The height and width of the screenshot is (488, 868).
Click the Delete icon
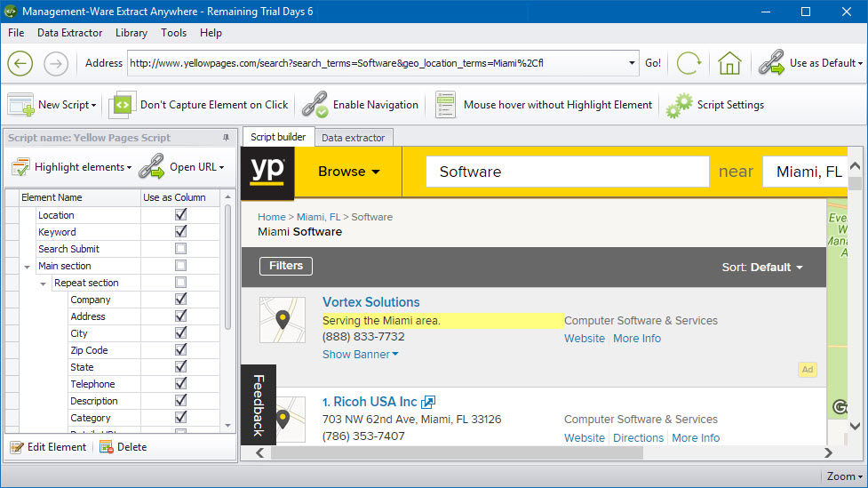[x=107, y=447]
